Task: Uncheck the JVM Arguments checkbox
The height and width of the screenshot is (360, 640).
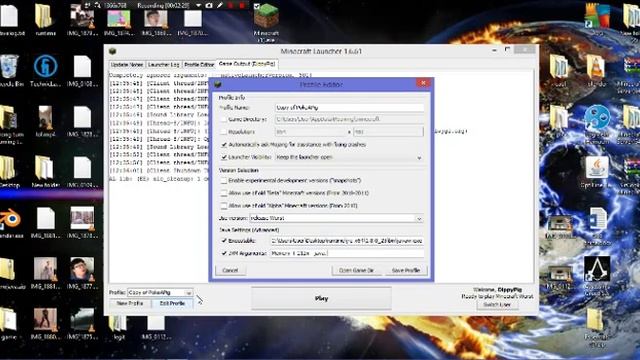Action: pos(224,253)
